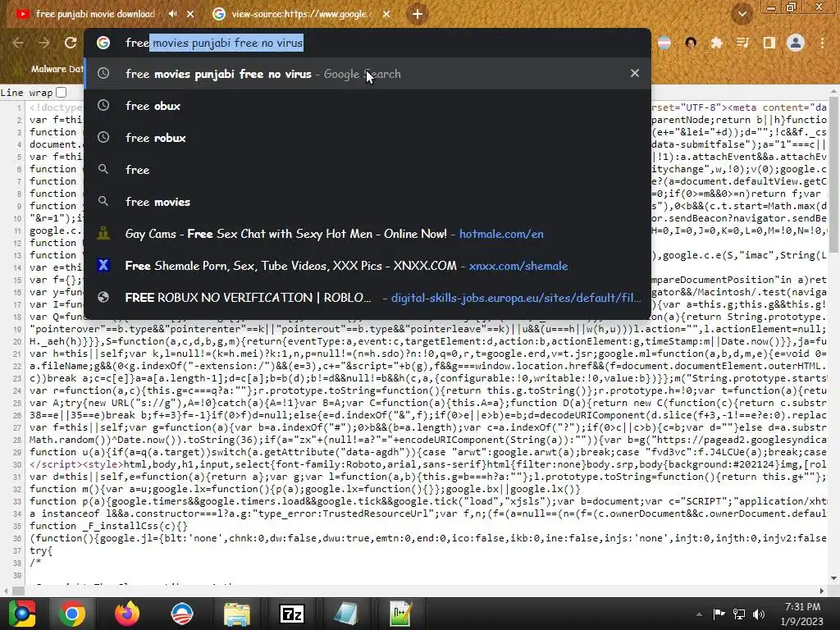The image size is (840, 630).
Task: Click the 'try{' text on line 37
Action: (x=41, y=550)
